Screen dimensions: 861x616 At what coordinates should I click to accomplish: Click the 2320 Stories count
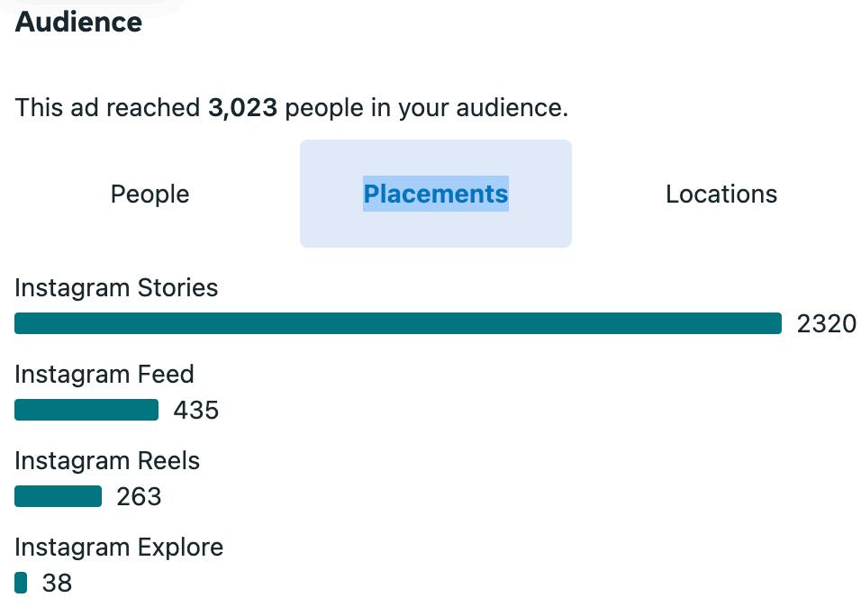coord(826,324)
